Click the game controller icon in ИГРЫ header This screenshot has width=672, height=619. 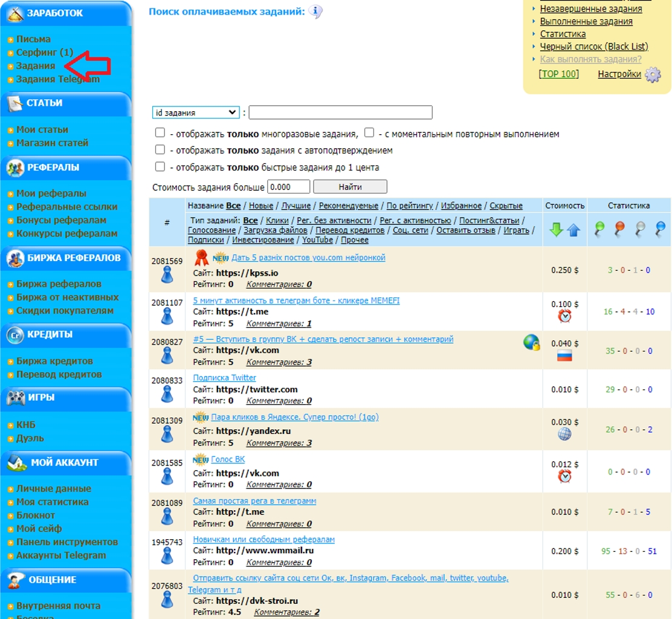16,397
